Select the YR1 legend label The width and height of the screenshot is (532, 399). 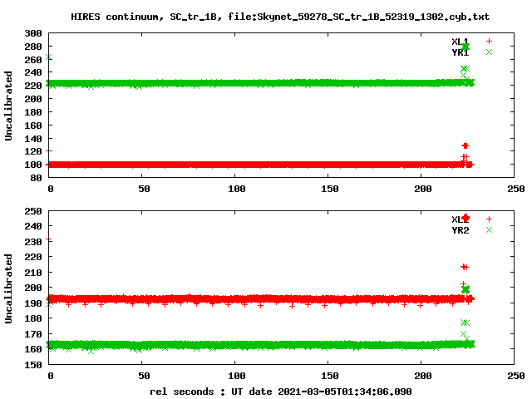(460, 52)
